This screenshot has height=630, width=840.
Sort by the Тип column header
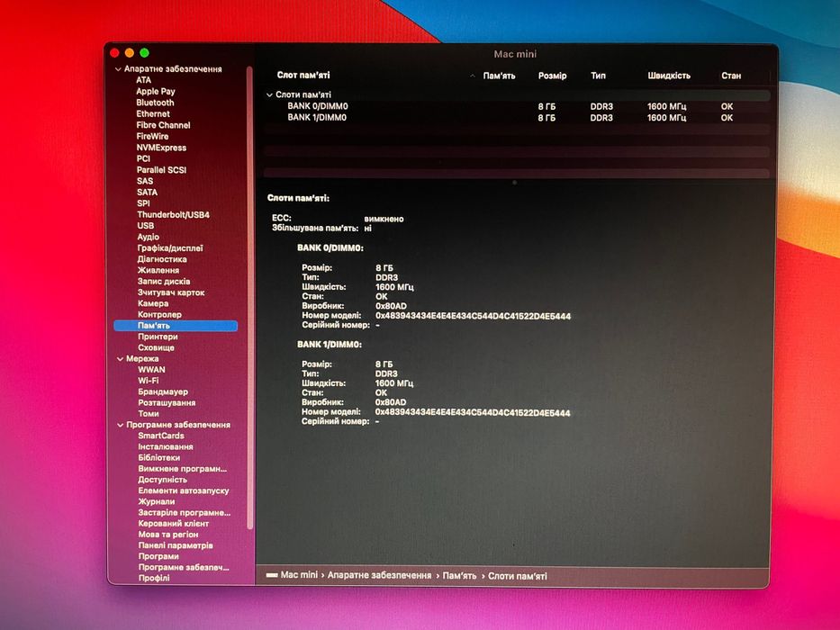click(x=598, y=76)
